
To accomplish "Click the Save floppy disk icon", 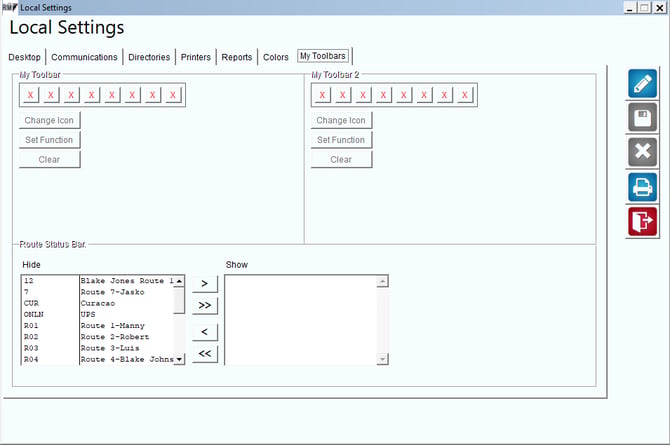I will [642, 117].
